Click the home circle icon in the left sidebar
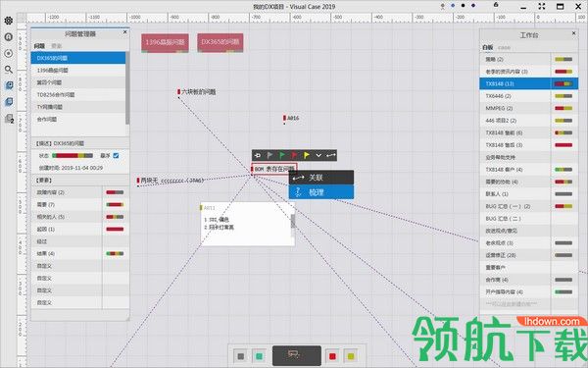Screen dimensions: 588x368 pyautogui.click(x=8, y=37)
